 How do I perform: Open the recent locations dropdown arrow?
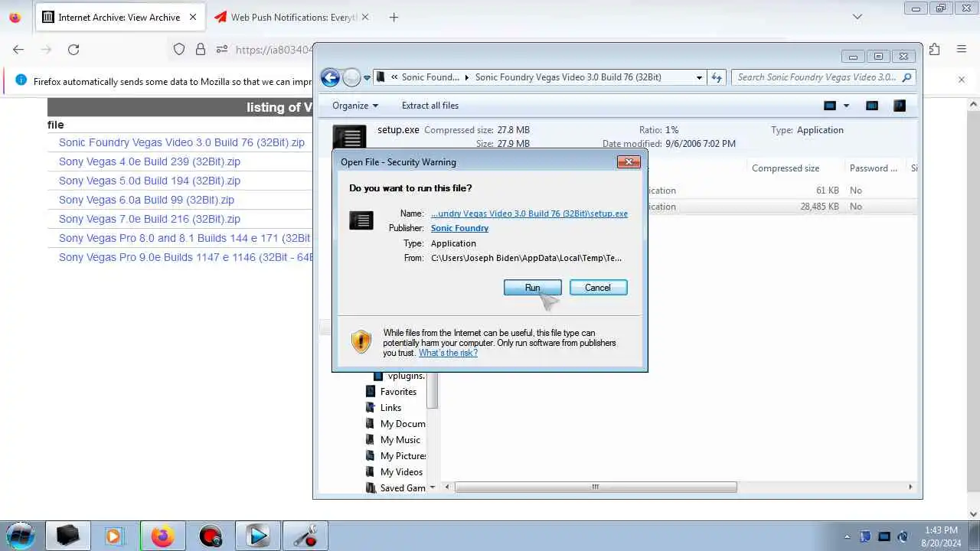click(x=367, y=77)
